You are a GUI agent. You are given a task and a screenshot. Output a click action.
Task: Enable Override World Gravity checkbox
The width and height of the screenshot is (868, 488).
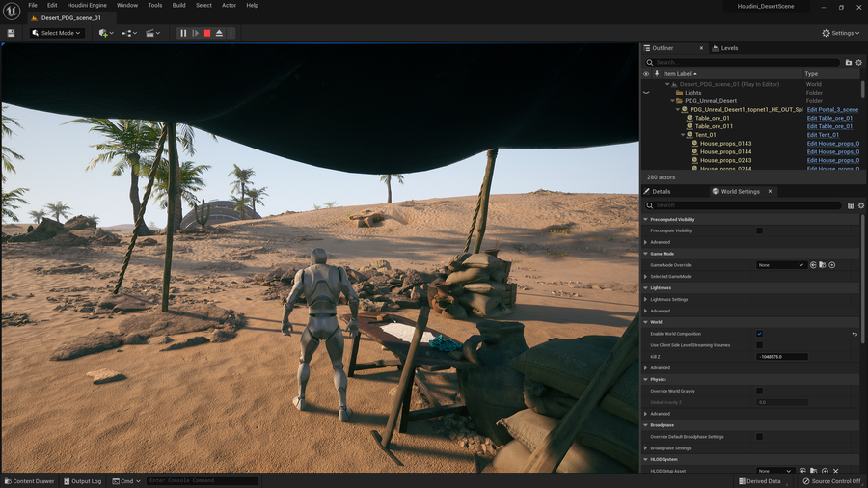pyautogui.click(x=759, y=391)
